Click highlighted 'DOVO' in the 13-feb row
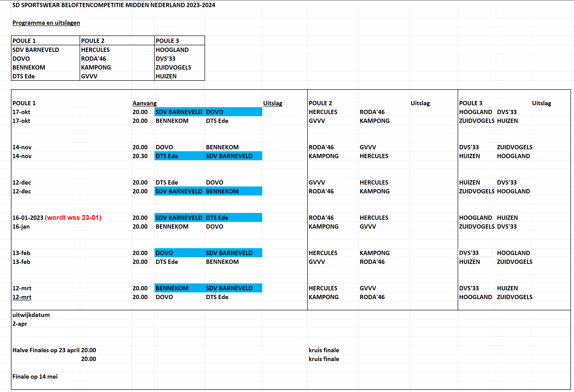This screenshot has height=392, width=574. (x=164, y=253)
